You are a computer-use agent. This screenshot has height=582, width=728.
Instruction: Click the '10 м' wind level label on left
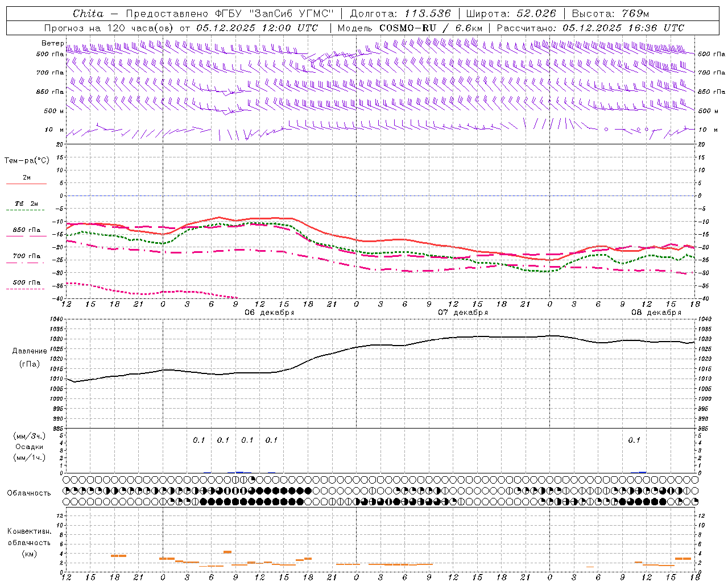pos(55,130)
